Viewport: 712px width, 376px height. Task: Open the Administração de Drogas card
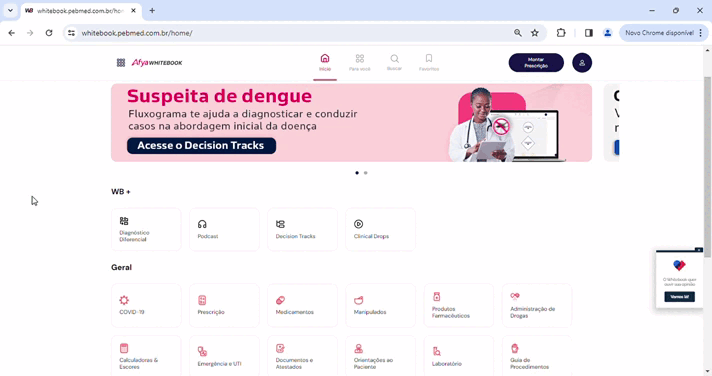537,305
